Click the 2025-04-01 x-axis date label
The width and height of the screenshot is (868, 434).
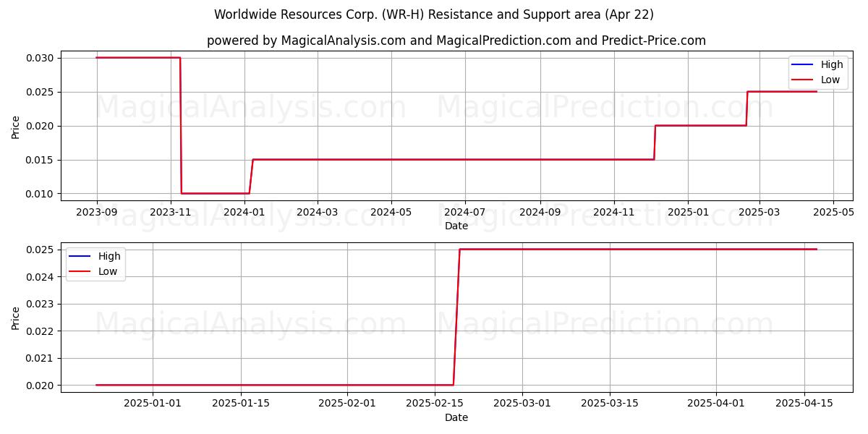(716, 404)
